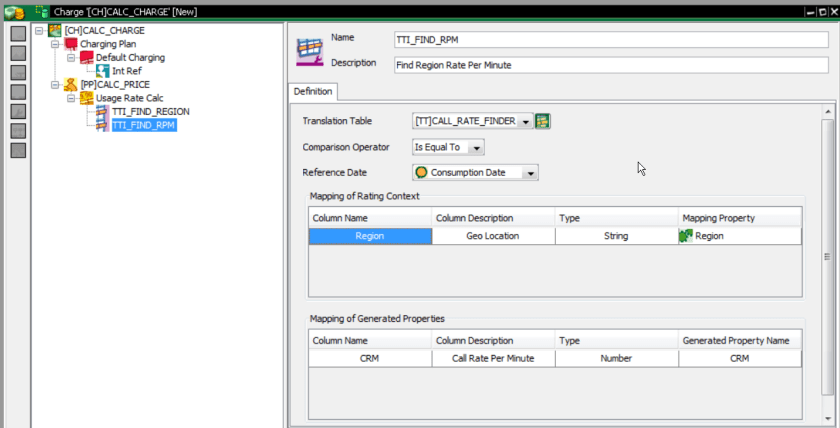Open the Comparison Operator dropdown
Screen dimensions: 840x428
(x=476, y=147)
